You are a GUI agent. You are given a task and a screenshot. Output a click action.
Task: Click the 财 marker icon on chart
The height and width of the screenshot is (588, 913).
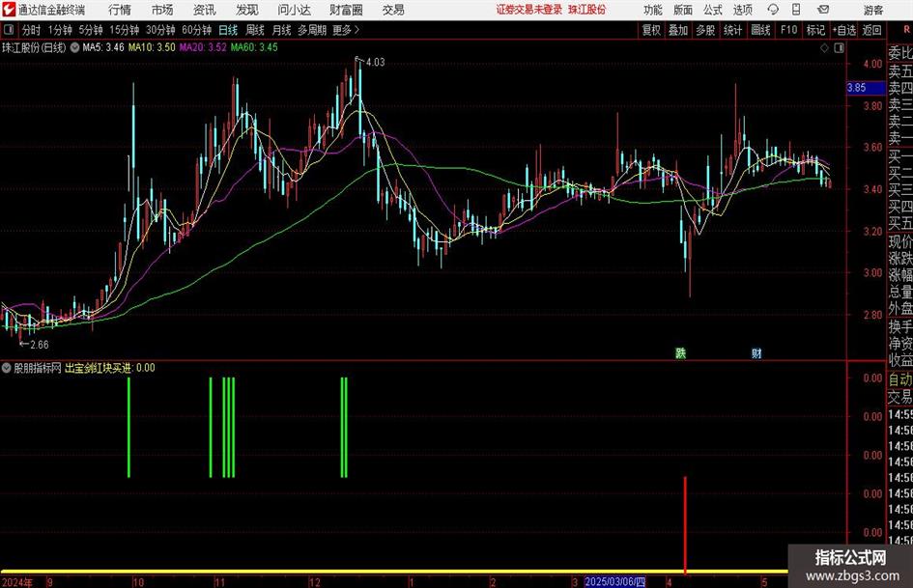click(x=756, y=352)
